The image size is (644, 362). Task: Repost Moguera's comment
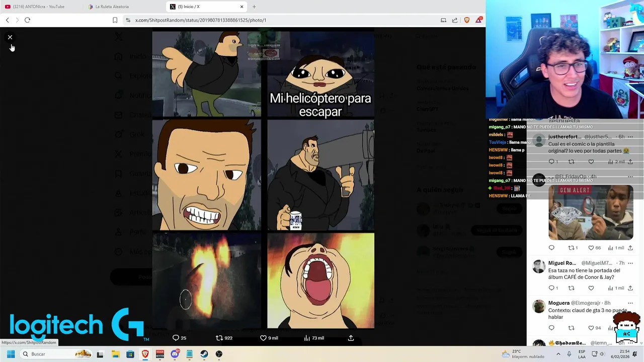coord(571,328)
